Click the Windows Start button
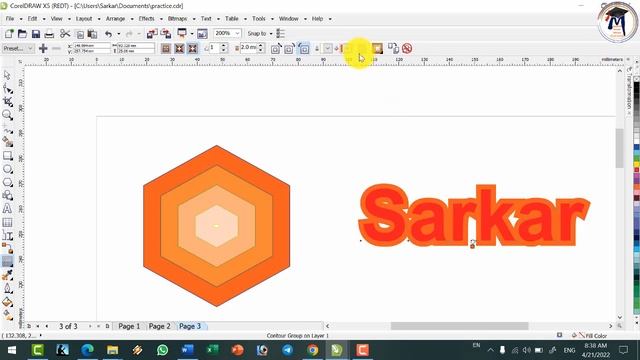This screenshot has height=360, width=640. coord(11,350)
